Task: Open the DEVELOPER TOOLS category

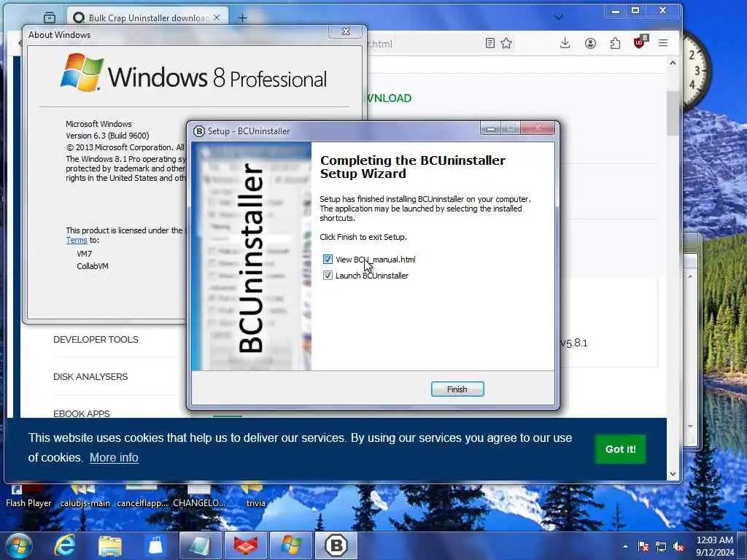Action: click(96, 340)
